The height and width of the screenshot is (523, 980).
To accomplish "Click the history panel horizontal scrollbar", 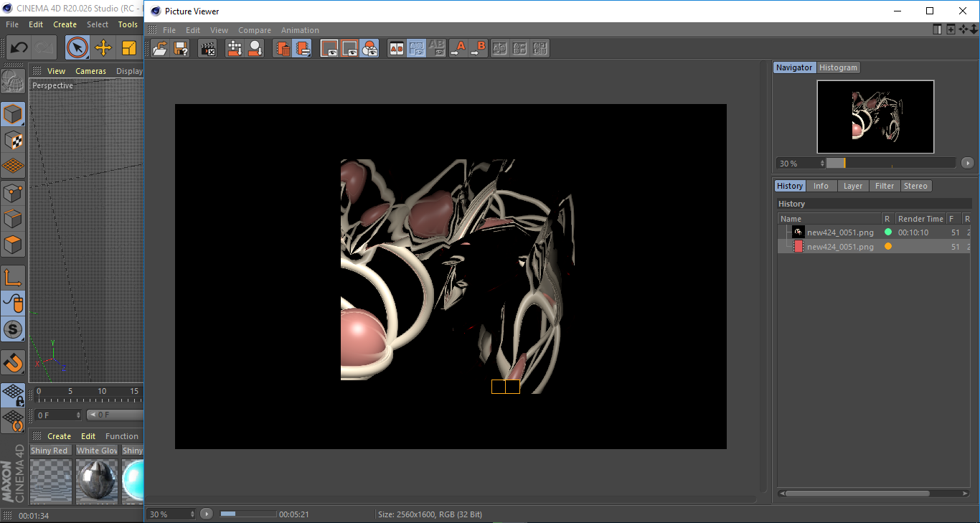I will tap(858, 494).
